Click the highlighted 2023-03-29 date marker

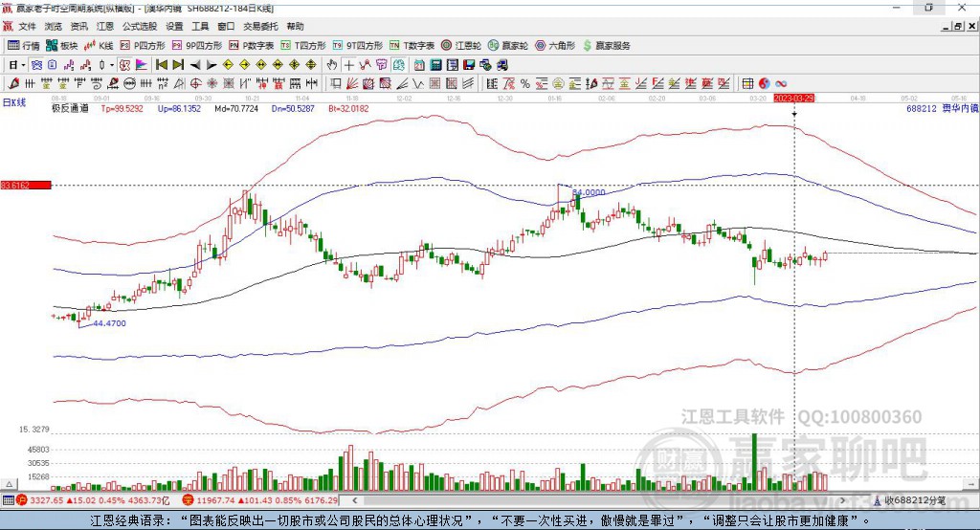click(793, 99)
